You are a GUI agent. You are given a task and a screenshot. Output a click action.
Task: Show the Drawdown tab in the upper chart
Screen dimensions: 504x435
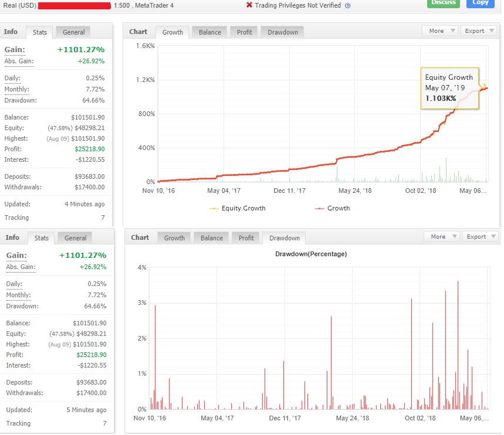coord(282,32)
